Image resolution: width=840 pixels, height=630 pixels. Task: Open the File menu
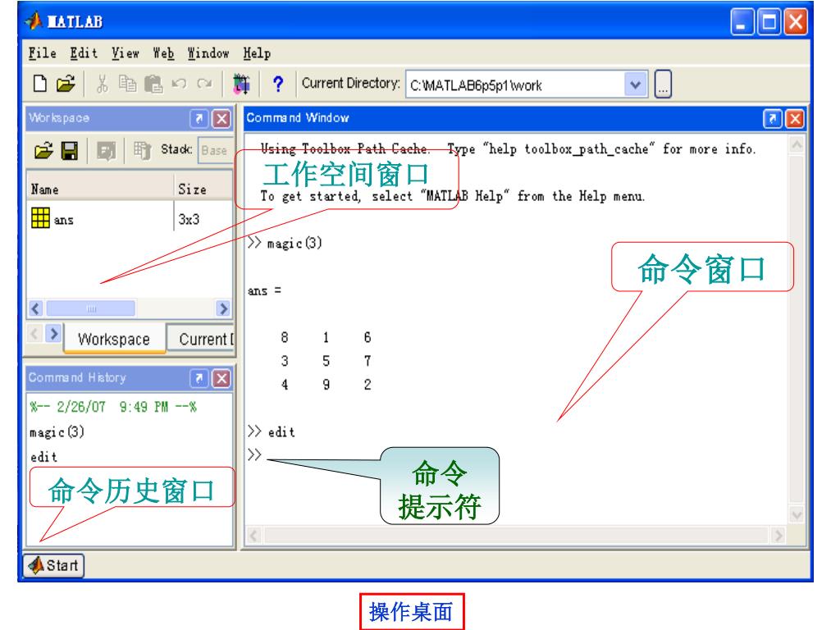(43, 53)
